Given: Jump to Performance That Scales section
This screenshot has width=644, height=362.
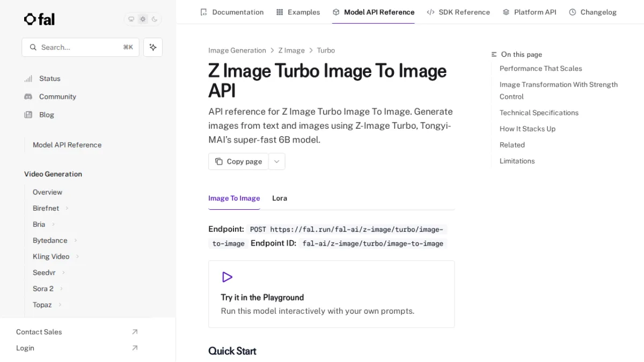Looking at the screenshot, I should (x=541, y=69).
